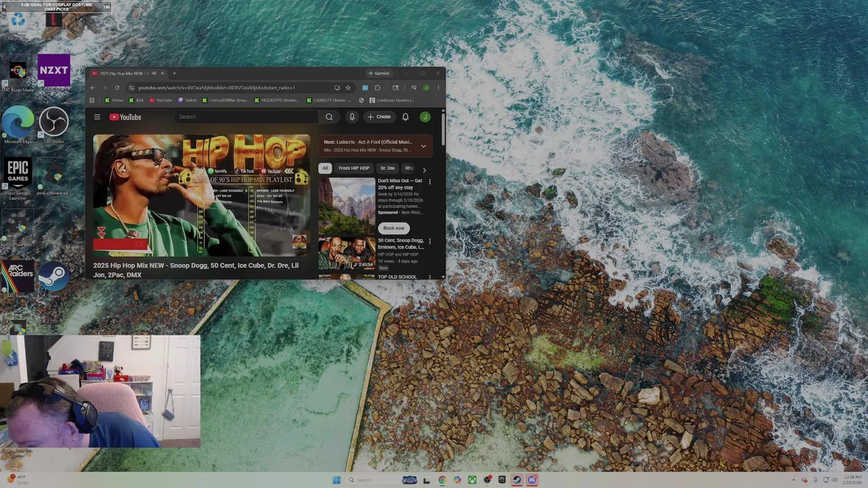This screenshot has width=868, height=488.
Task: Click the hip hop mix video player
Action: (201, 195)
